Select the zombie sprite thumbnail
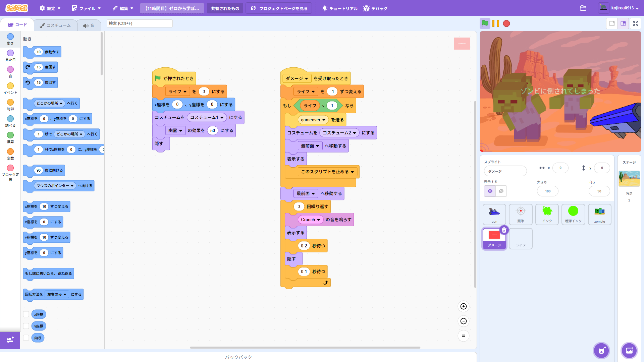This screenshot has width=644, height=362. click(599, 214)
